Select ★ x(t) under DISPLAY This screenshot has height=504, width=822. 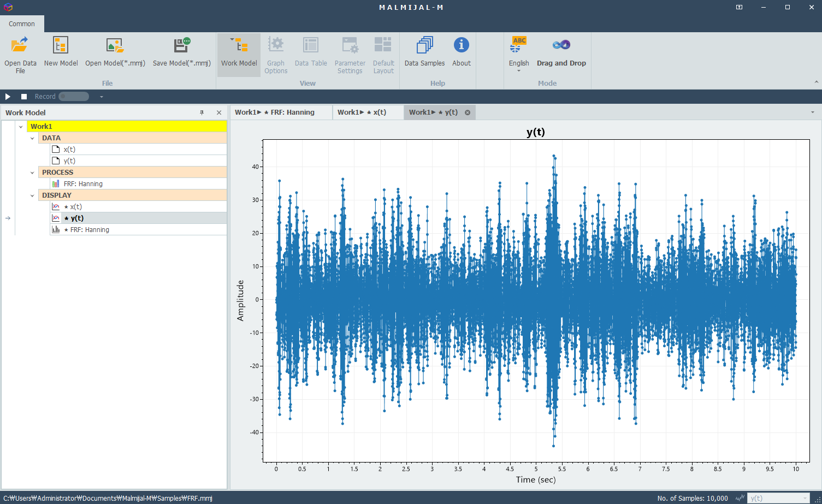point(138,207)
